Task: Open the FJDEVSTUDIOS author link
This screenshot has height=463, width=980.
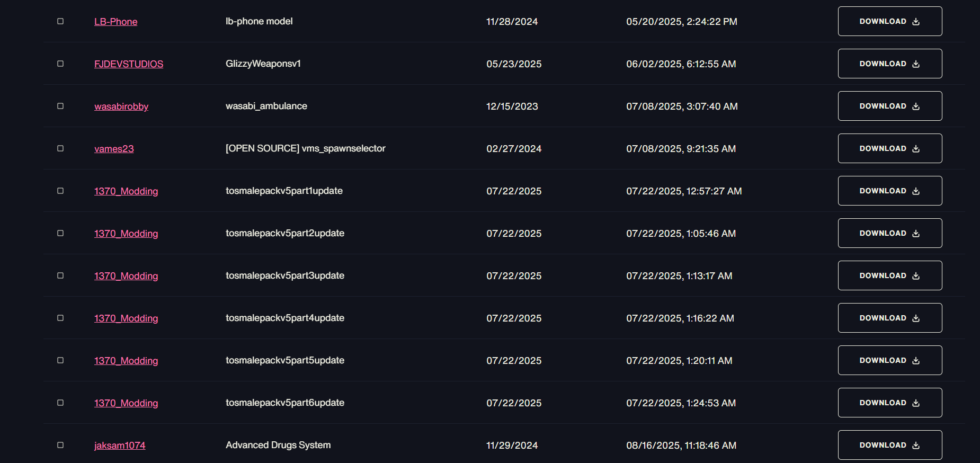Action: pos(129,64)
